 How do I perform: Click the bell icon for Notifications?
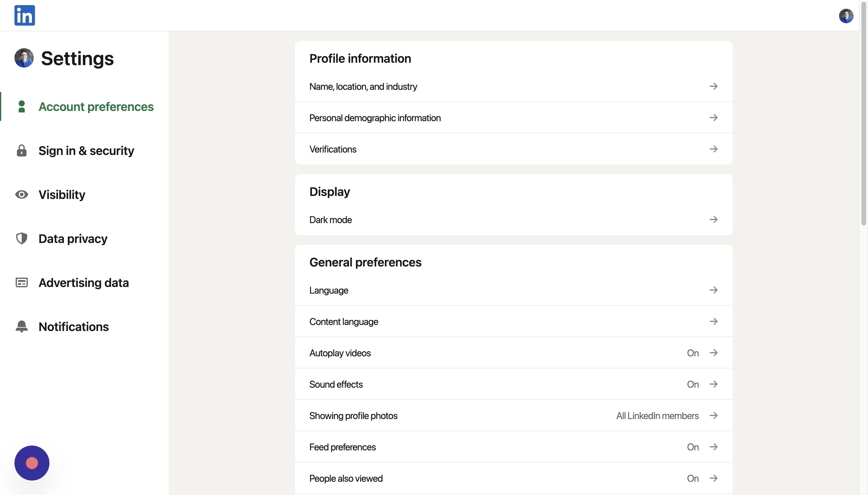tap(21, 326)
